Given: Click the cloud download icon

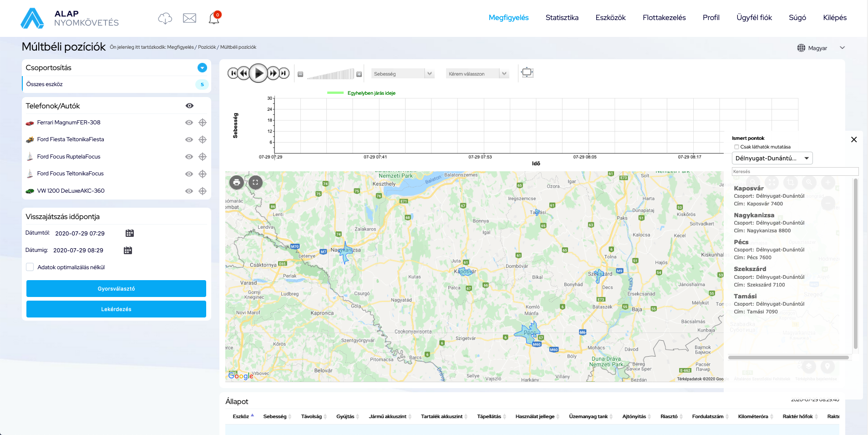Looking at the screenshot, I should (165, 18).
